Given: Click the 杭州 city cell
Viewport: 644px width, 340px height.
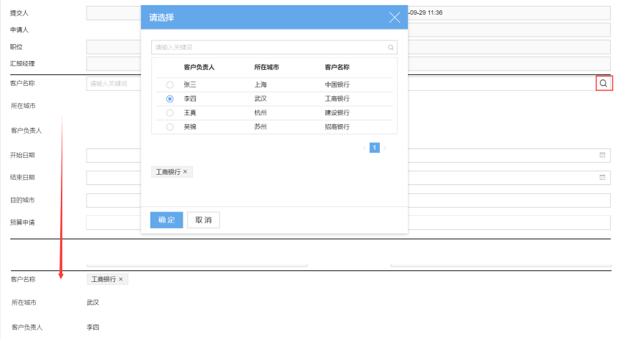Looking at the screenshot, I should tap(260, 112).
